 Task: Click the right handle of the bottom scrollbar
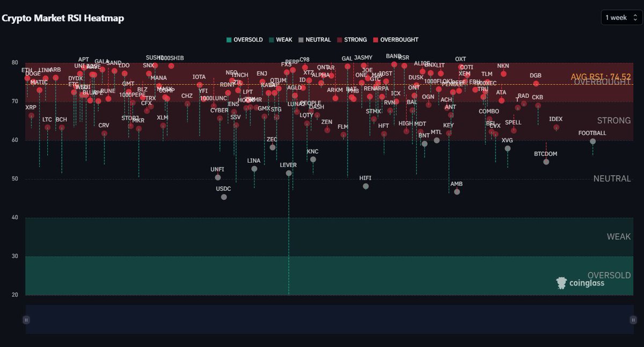tap(633, 320)
